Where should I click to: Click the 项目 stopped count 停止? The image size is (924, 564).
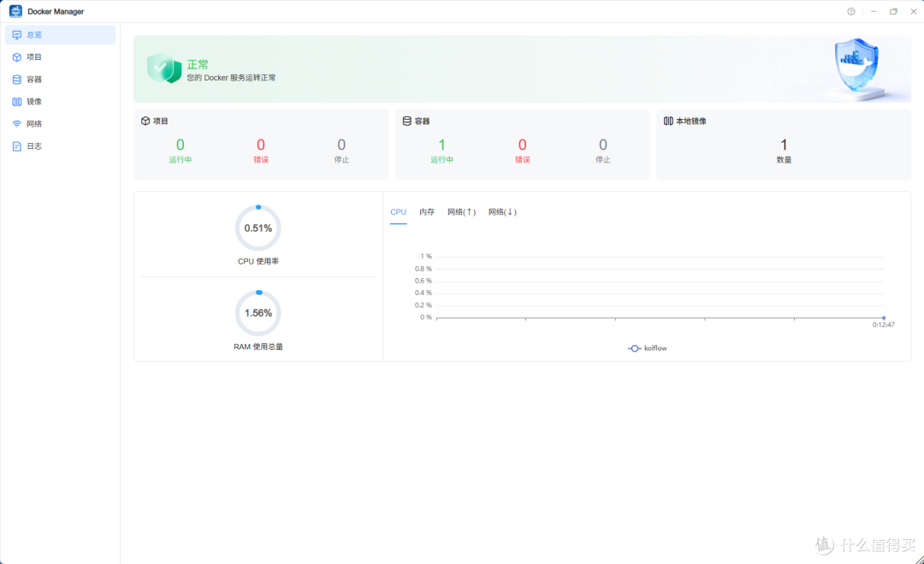pyautogui.click(x=341, y=151)
